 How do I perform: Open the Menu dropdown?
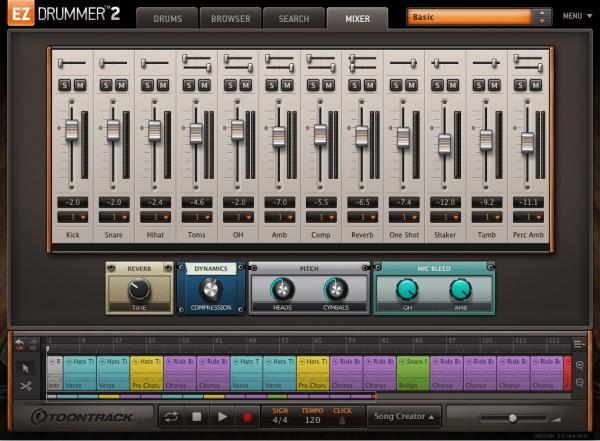[577, 16]
